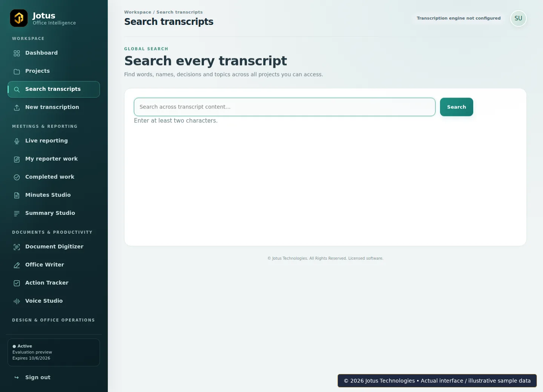Open the Minutes Studio label
Screen dimensions: 543x392
(48, 195)
